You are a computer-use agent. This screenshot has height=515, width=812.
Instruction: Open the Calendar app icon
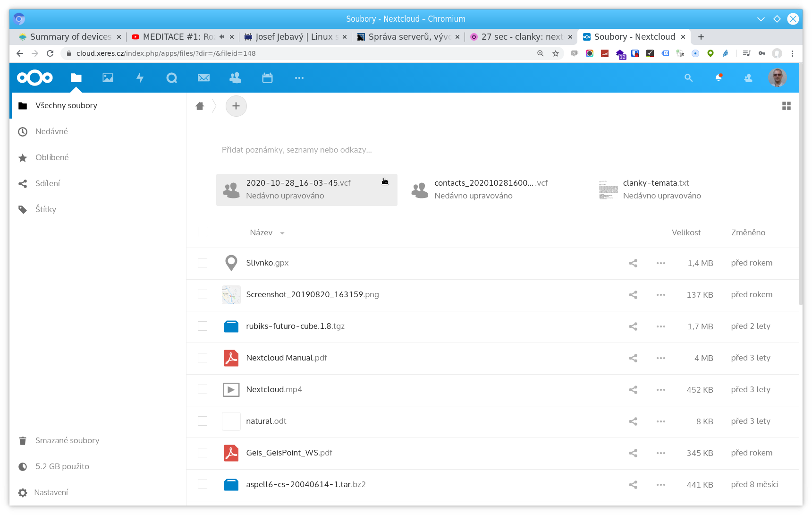click(267, 78)
